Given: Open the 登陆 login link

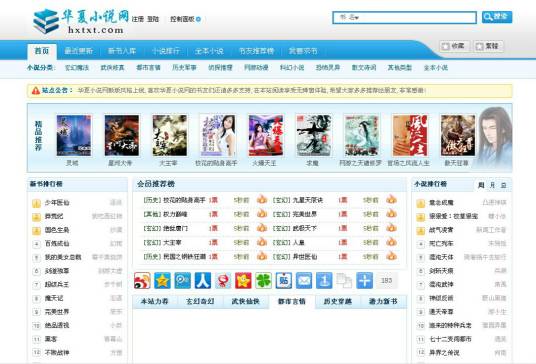Looking at the screenshot, I should pos(153,19).
